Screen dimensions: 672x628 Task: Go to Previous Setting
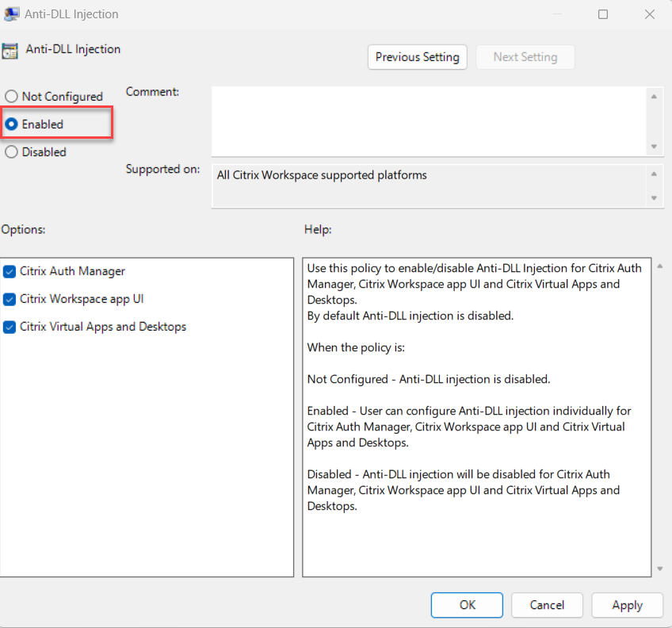[x=417, y=57]
